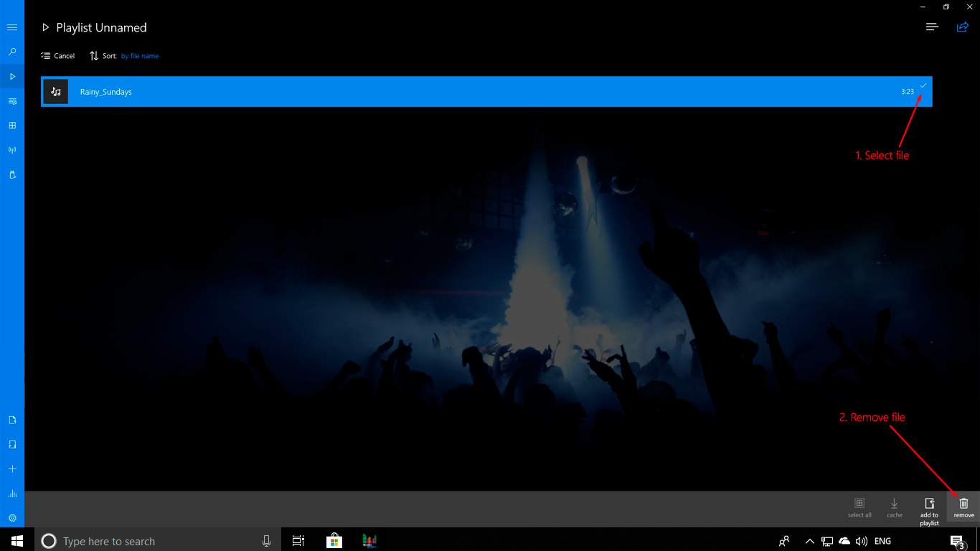Click the share icon at top right
Screen dimensions: 980x551
coord(962,27)
